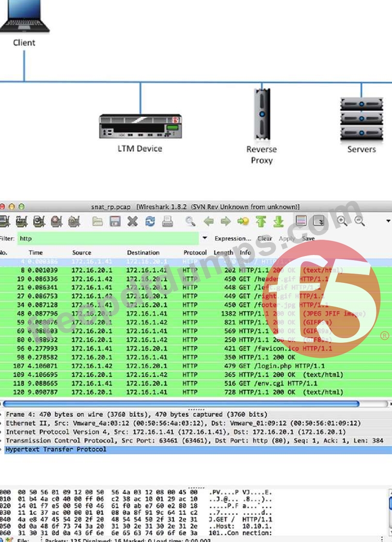Click the Find packet magnifier icon

point(191,221)
